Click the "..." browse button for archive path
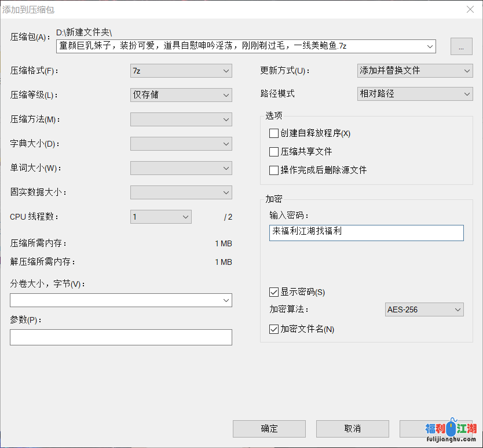Screen dimensions: 483x448 [x=461, y=47]
